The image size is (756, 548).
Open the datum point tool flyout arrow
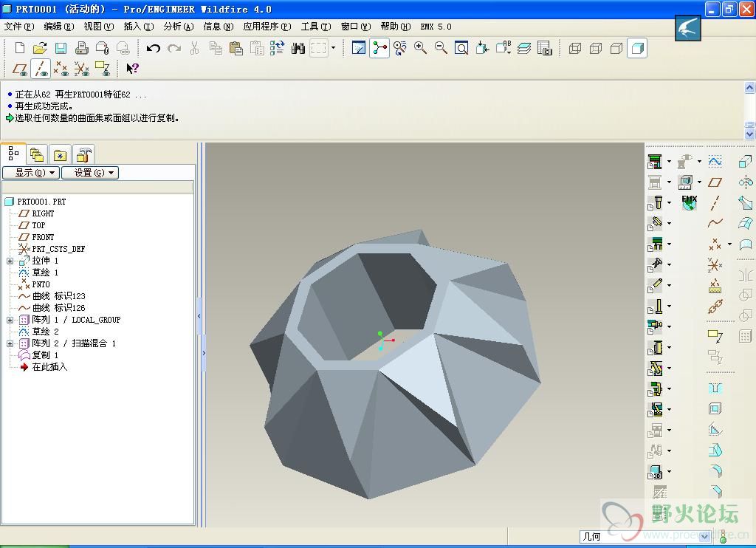[x=729, y=244]
